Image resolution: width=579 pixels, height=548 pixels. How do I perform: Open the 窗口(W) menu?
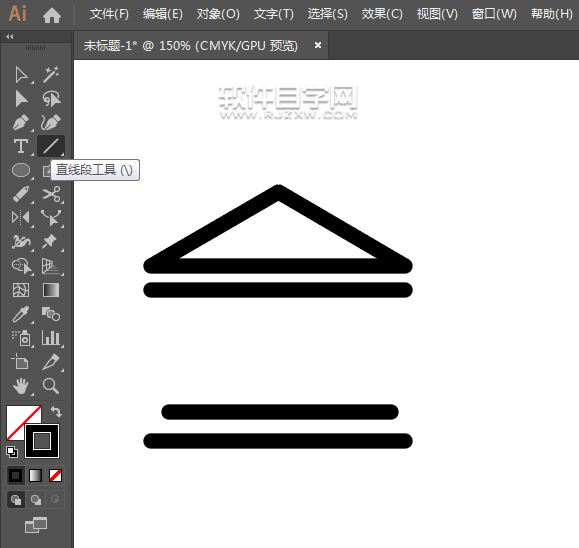pos(494,14)
